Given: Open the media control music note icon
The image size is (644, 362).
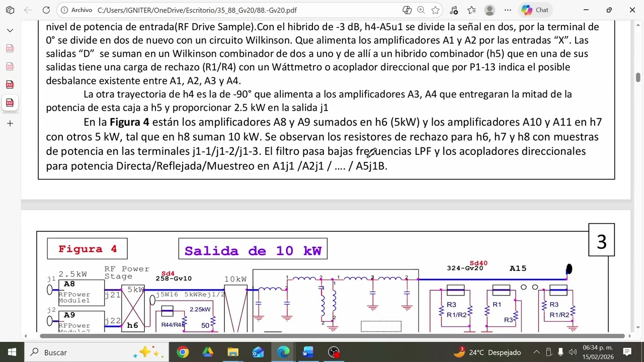Looking at the screenshot, I should [454, 10].
